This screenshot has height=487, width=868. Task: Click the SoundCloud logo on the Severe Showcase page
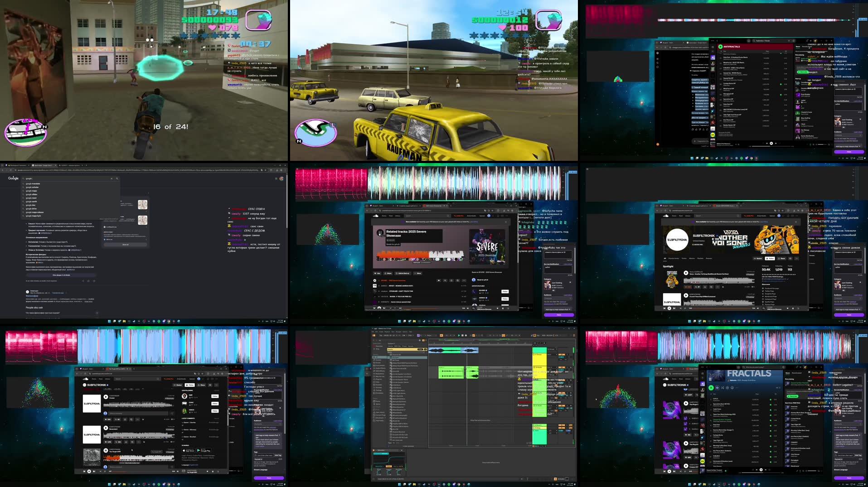[376, 216]
